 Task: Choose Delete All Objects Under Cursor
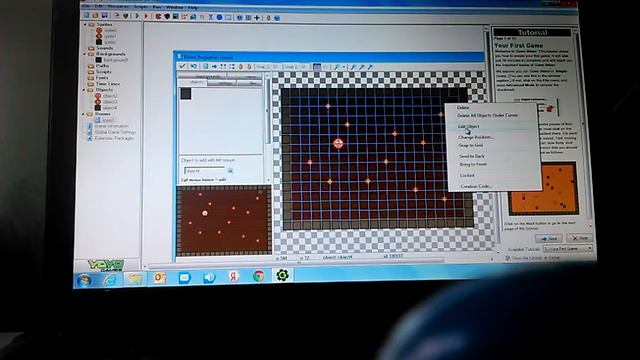[487, 116]
